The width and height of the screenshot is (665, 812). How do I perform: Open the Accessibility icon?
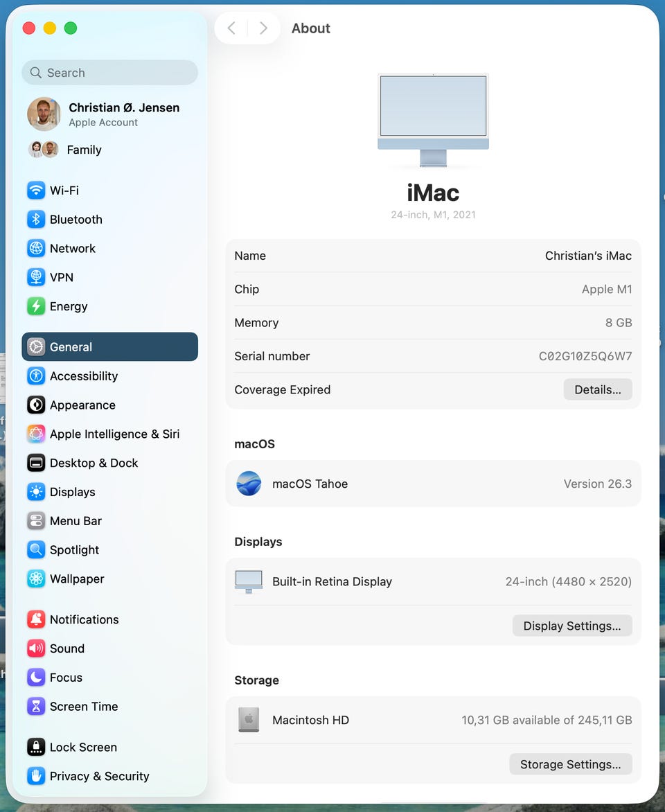36,376
